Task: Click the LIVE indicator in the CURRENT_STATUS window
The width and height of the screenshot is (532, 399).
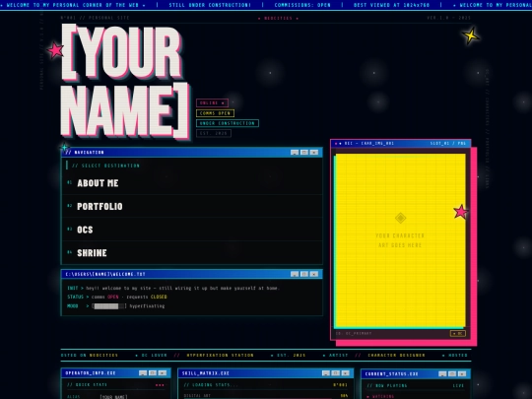Action: [458, 386]
